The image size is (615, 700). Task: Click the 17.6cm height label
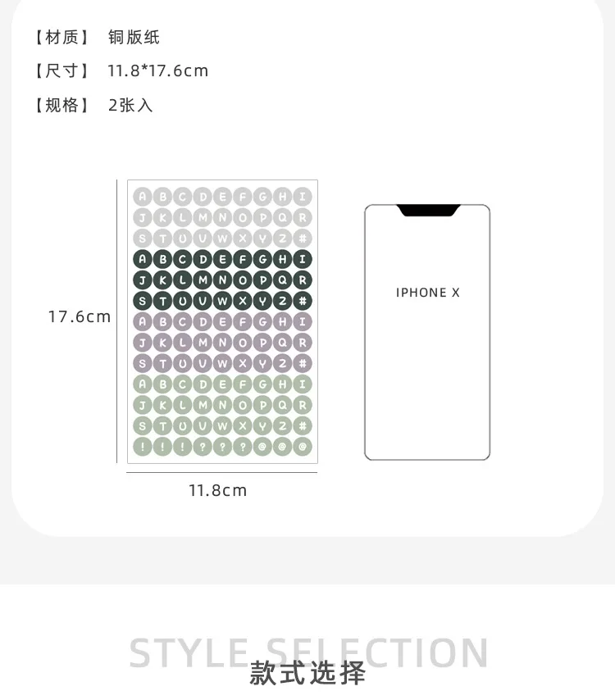click(80, 316)
